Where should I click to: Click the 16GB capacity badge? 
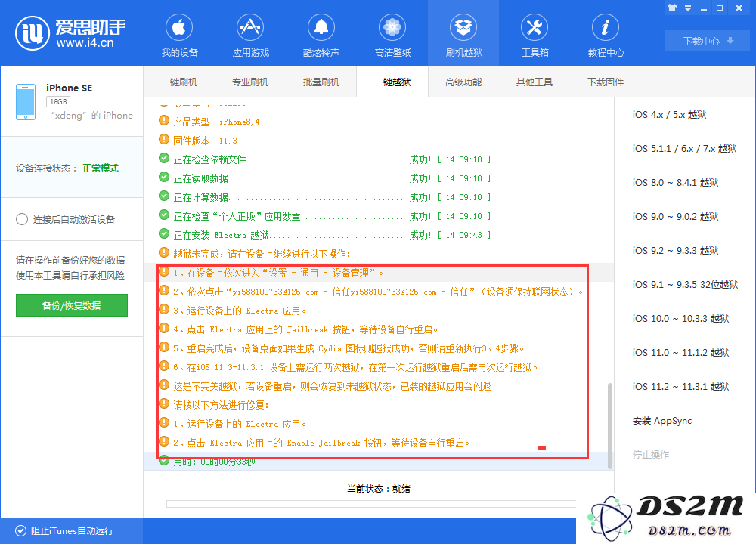pyautogui.click(x=58, y=102)
